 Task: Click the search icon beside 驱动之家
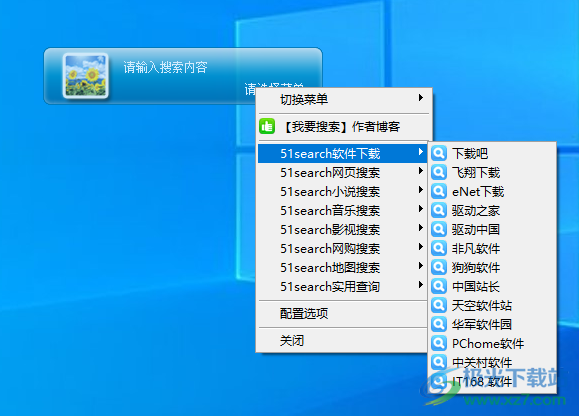tap(439, 210)
